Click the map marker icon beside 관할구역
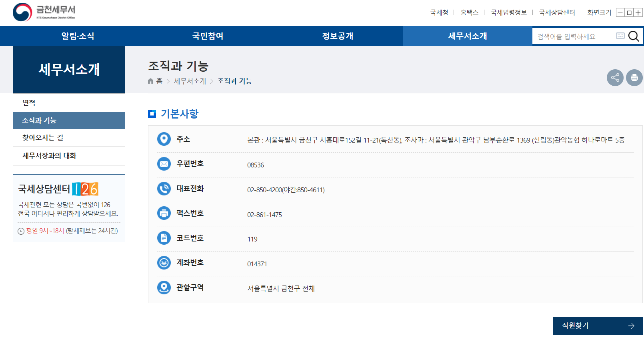 164,287
